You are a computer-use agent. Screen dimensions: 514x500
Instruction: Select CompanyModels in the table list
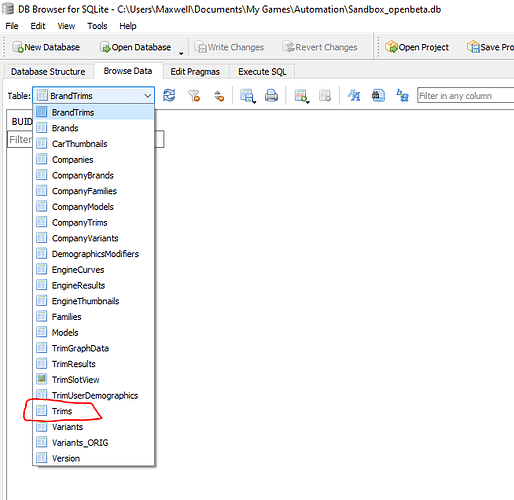click(x=93, y=207)
